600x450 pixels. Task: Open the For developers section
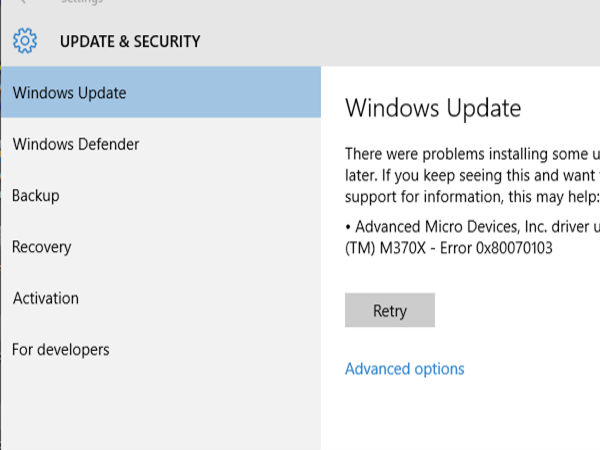[x=61, y=350]
